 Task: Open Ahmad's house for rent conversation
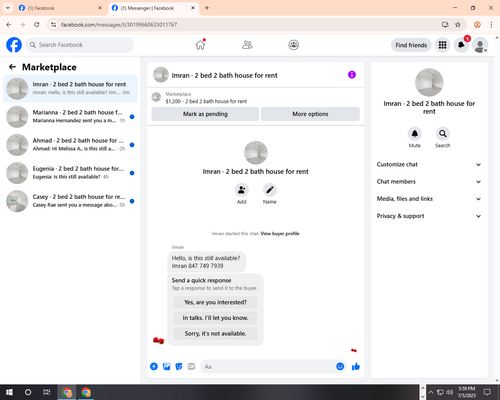point(70,145)
